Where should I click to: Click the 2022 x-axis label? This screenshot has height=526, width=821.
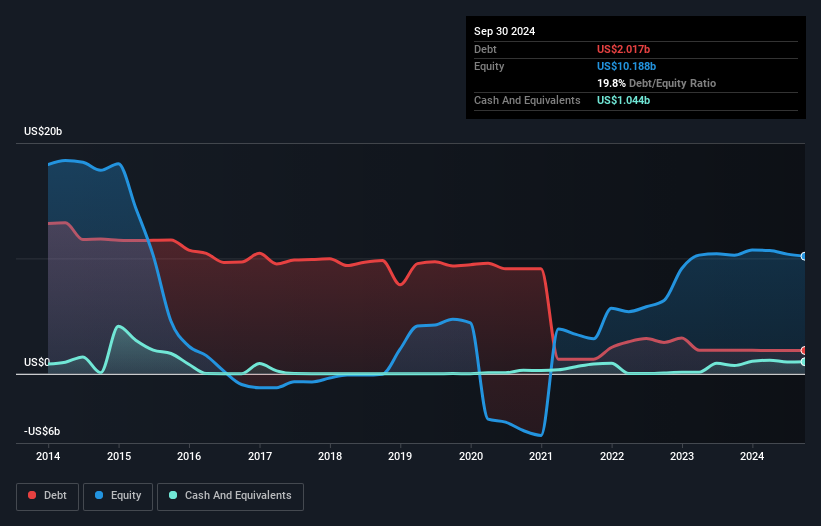pyautogui.click(x=612, y=456)
